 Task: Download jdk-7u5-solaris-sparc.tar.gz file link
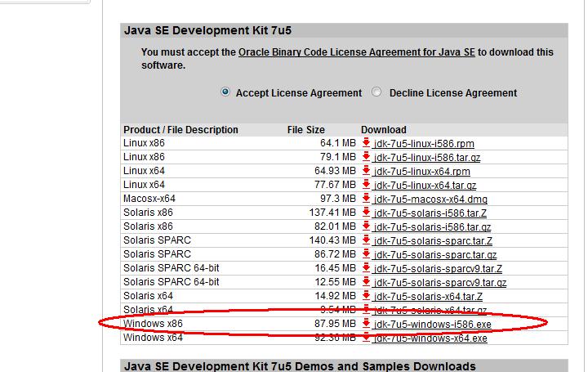[x=435, y=254]
